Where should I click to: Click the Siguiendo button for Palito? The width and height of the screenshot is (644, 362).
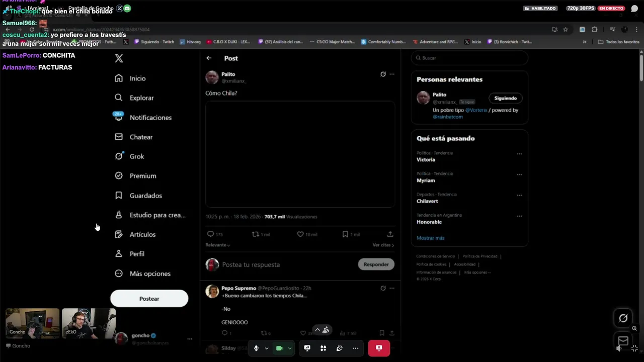point(505,99)
